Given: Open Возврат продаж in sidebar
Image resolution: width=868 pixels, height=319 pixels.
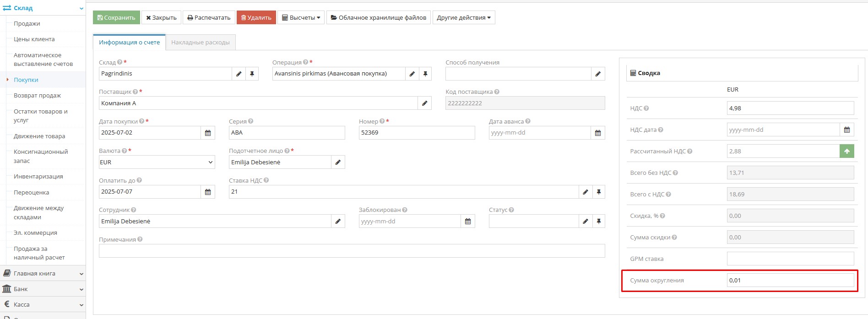Looking at the screenshot, I should pyautogui.click(x=37, y=96).
